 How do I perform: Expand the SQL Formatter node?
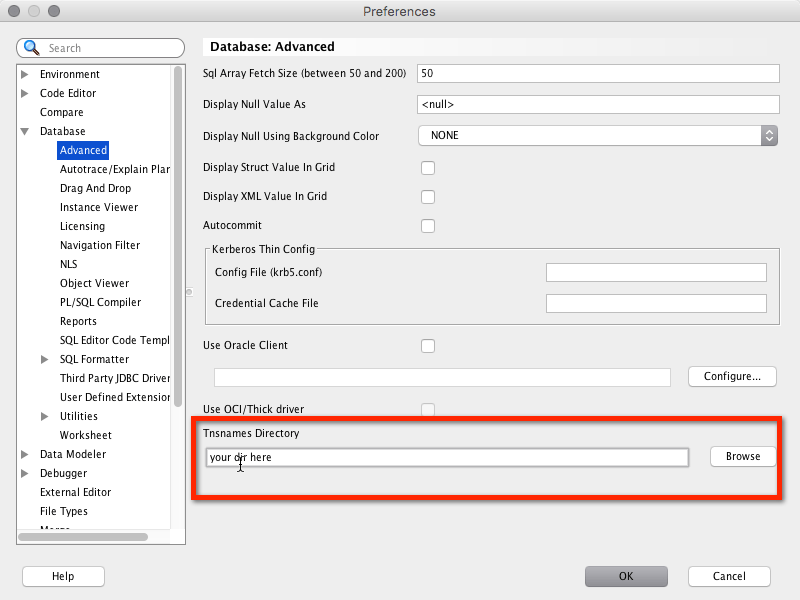click(44, 360)
